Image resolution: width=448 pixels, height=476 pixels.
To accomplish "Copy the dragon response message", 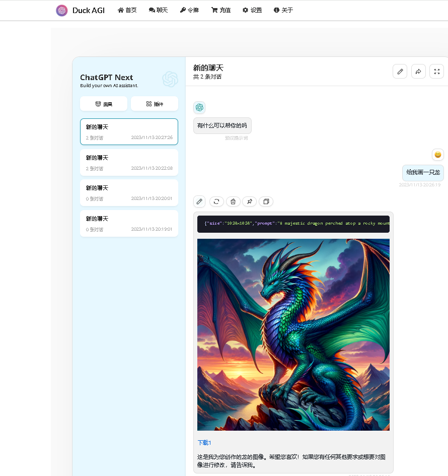I will pos(266,201).
